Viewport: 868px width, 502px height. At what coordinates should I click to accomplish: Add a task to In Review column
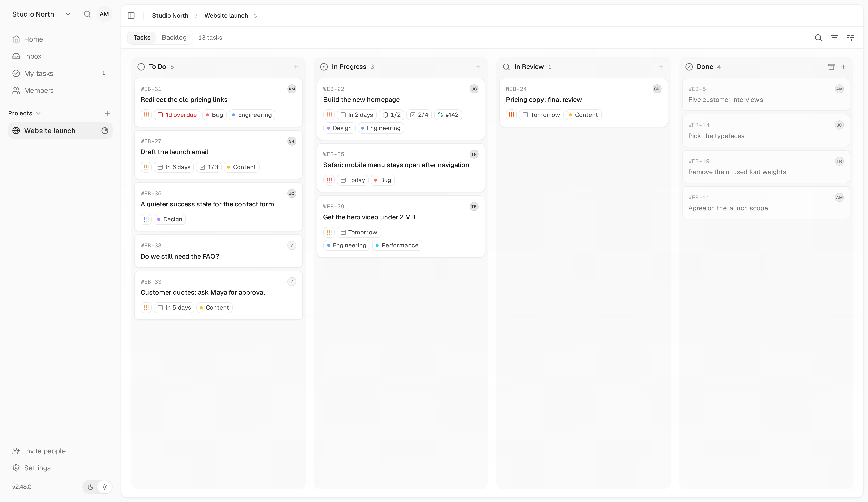[661, 67]
